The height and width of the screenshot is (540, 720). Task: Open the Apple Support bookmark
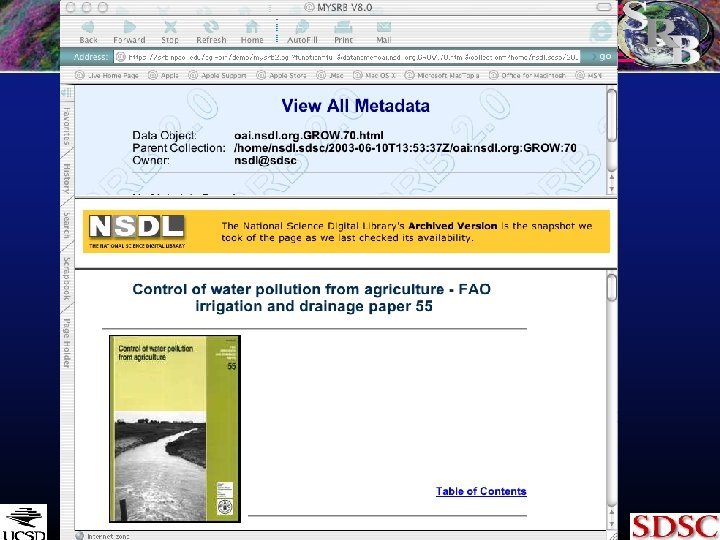218,75
